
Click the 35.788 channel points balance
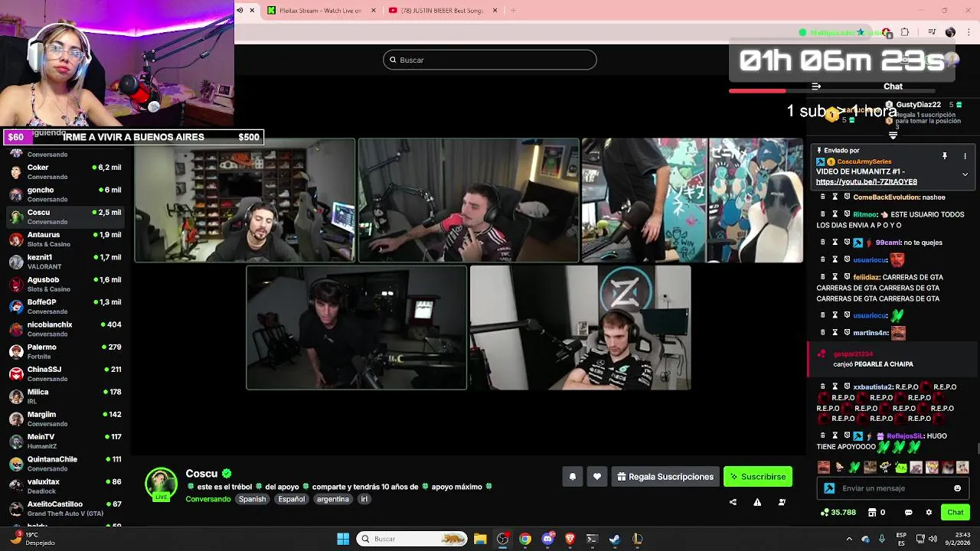(838, 512)
